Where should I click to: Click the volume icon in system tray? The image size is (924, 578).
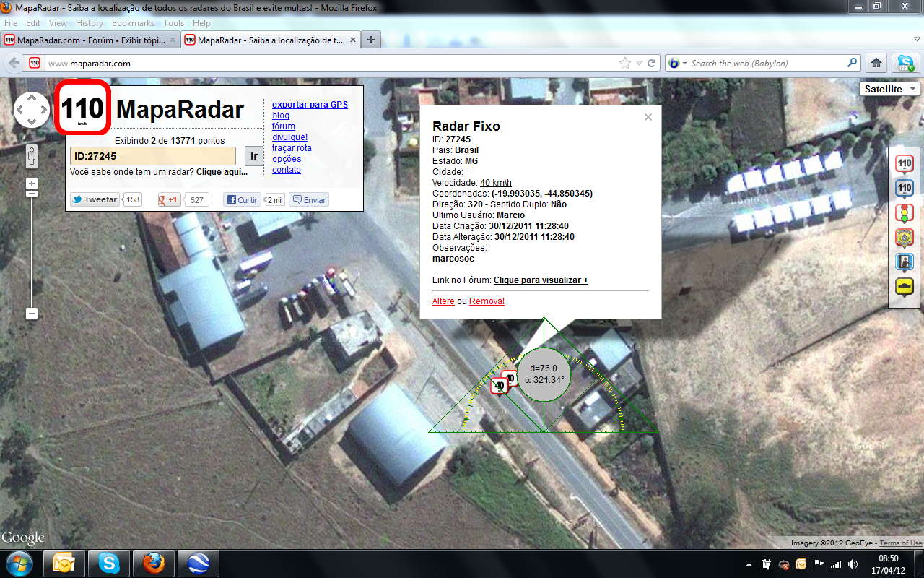point(853,564)
